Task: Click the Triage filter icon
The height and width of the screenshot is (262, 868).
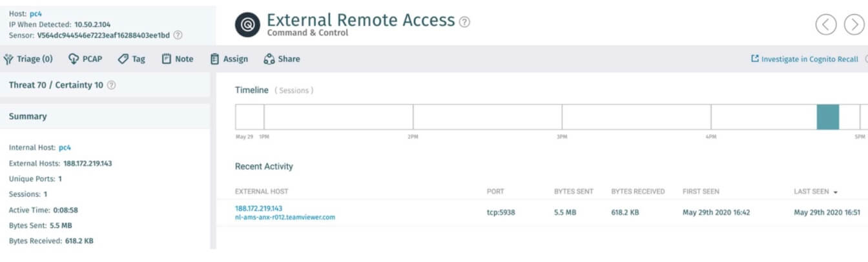Action: [x=8, y=59]
